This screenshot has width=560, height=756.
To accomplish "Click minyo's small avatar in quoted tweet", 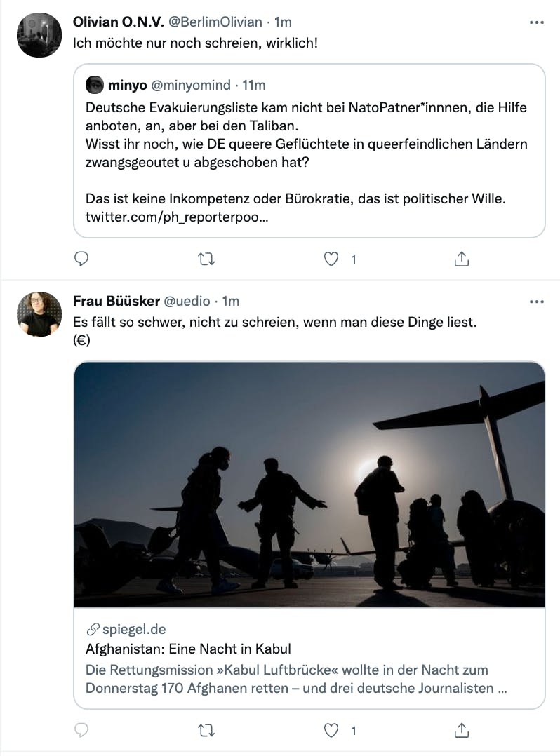I will pos(95,86).
